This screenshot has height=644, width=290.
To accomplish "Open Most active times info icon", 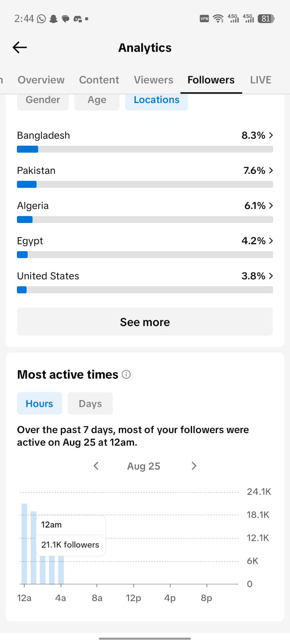I will click(x=126, y=374).
